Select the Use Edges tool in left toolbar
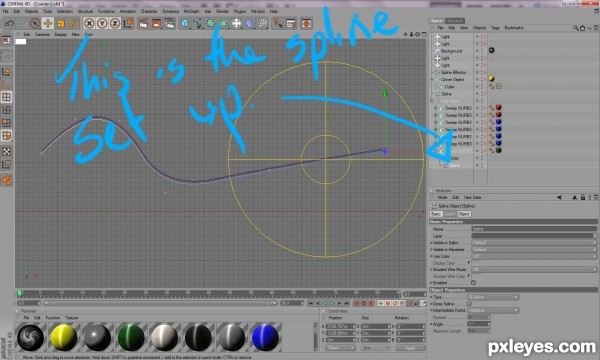 click(6, 110)
